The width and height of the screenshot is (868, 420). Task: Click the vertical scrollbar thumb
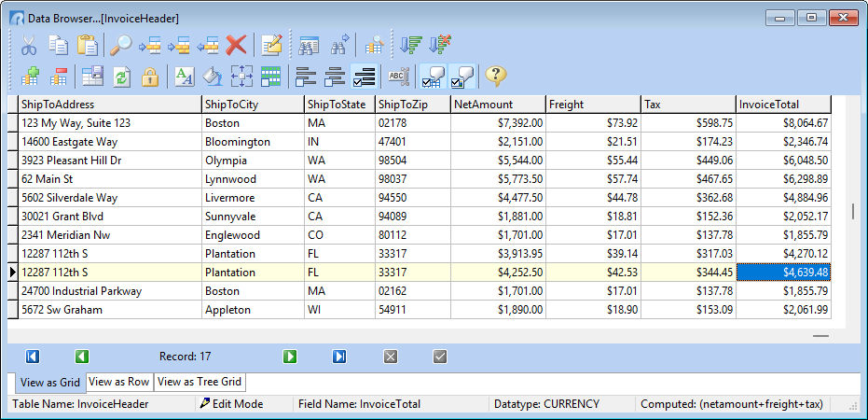(x=852, y=212)
